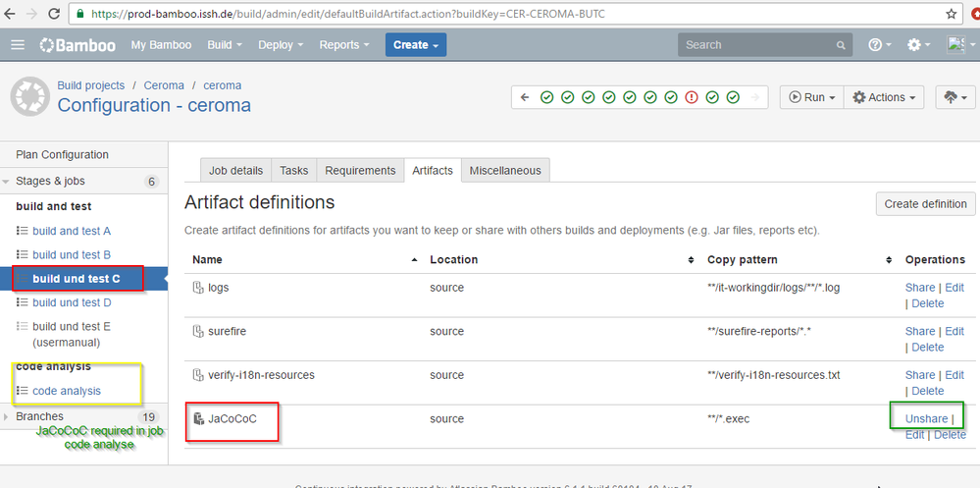Click the Ceroma project avatar icon
This screenshot has width=980, height=488.
[x=30, y=96]
